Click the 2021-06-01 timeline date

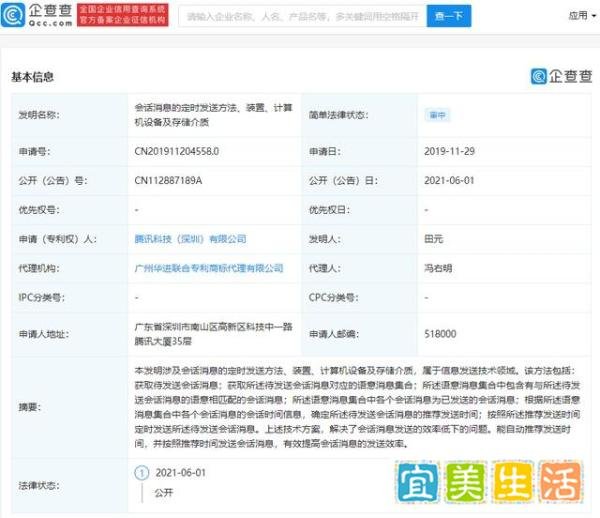pyautogui.click(x=181, y=473)
